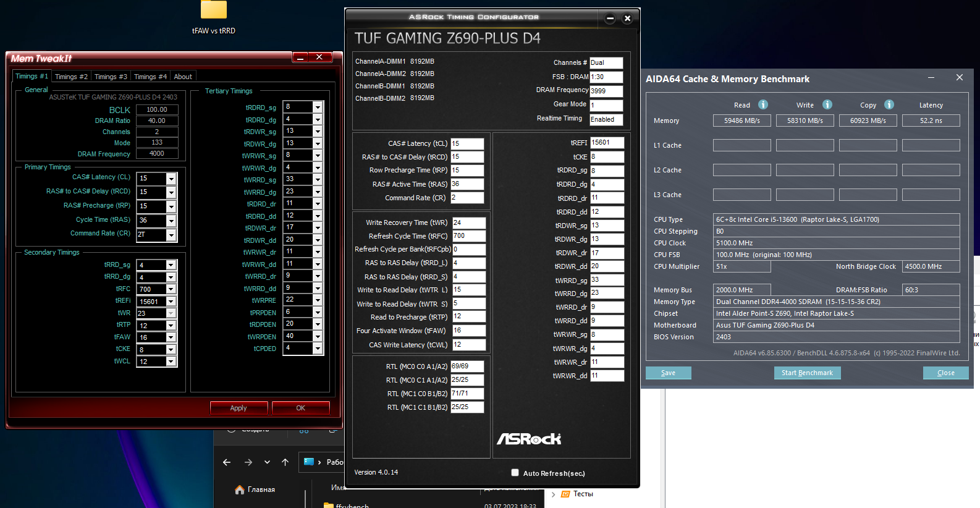The image size is (980, 508).
Task: Click the Тесты folder icon
Action: (x=565, y=494)
